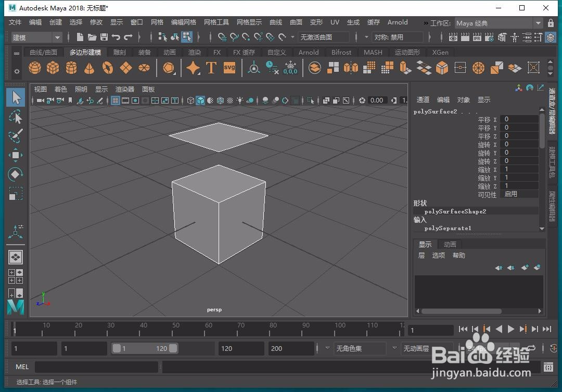Toggle select by component type icon
The height and width of the screenshot is (392, 562).
[187, 36]
